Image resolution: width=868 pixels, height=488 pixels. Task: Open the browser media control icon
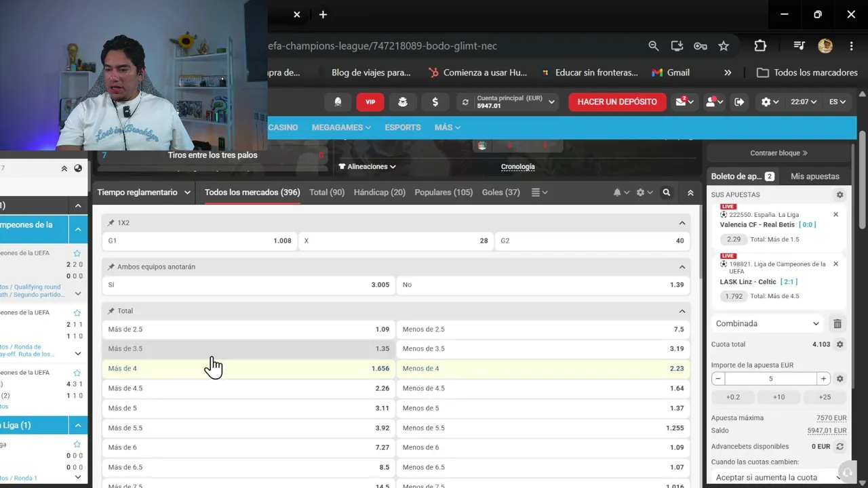click(x=799, y=46)
